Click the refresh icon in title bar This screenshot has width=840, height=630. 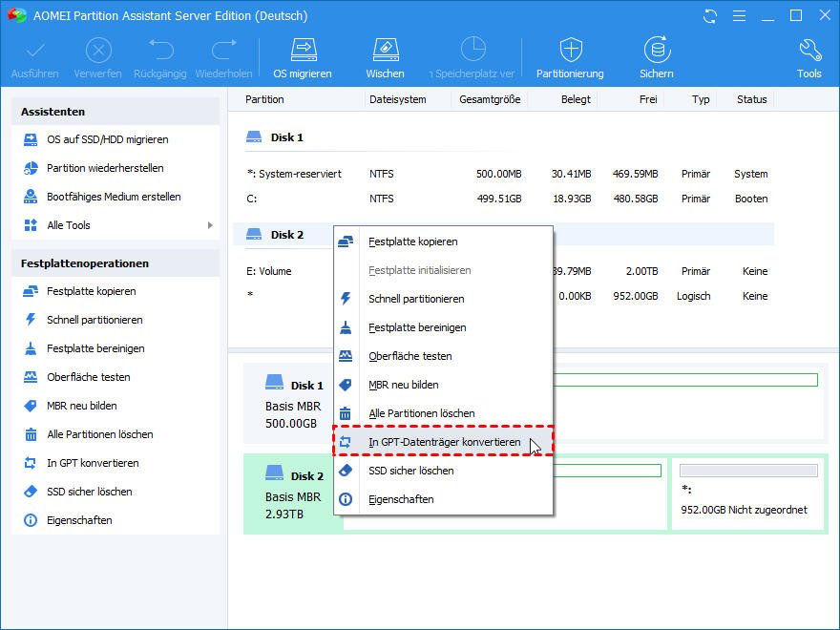pos(710,16)
